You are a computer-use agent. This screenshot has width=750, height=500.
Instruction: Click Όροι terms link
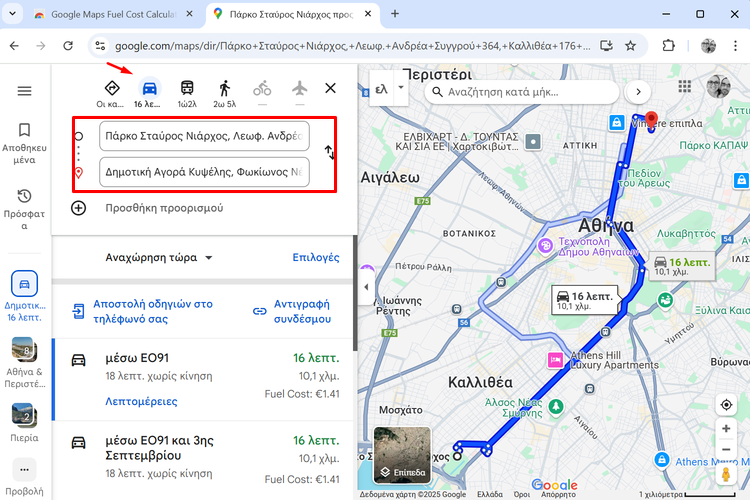click(521, 494)
